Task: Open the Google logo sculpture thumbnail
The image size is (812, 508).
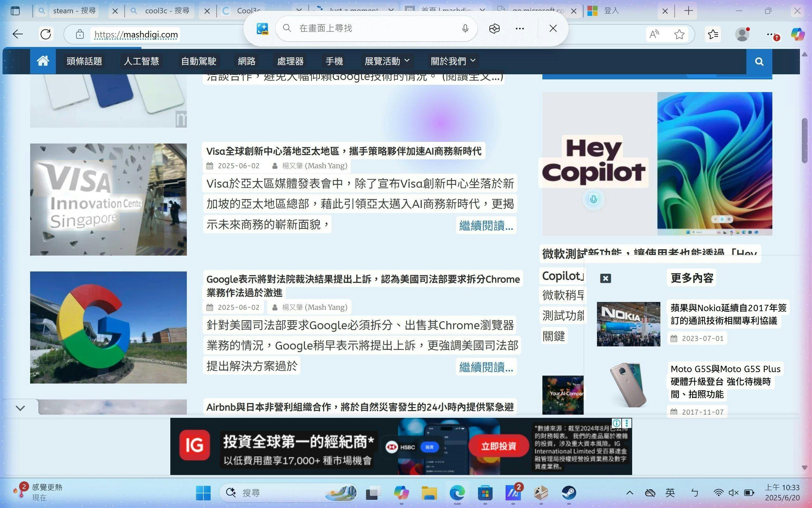Action: [x=108, y=327]
